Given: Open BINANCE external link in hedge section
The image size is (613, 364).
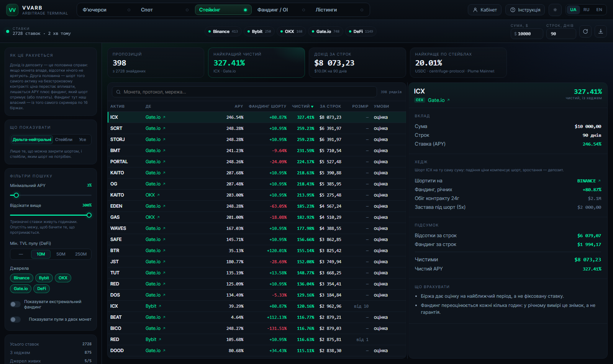Looking at the screenshot, I should tap(599, 181).
